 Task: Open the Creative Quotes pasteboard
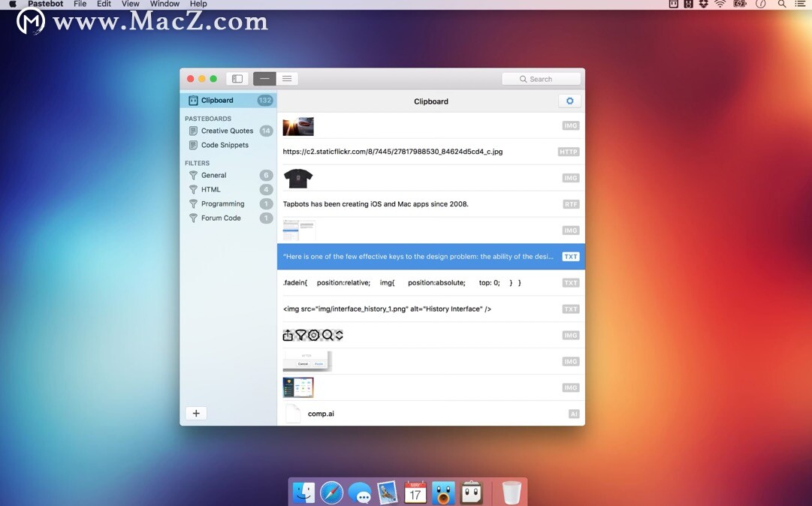pyautogui.click(x=228, y=131)
